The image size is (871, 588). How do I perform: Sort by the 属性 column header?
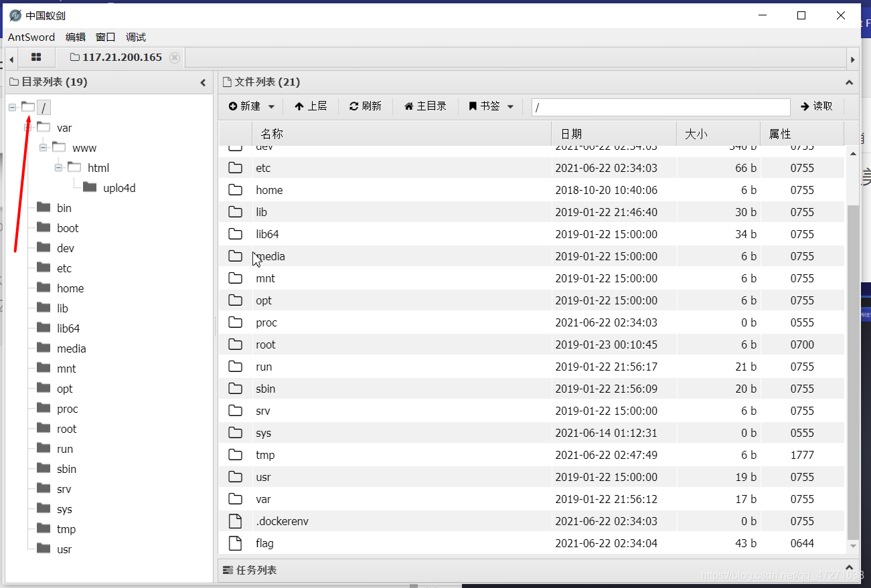(x=802, y=134)
